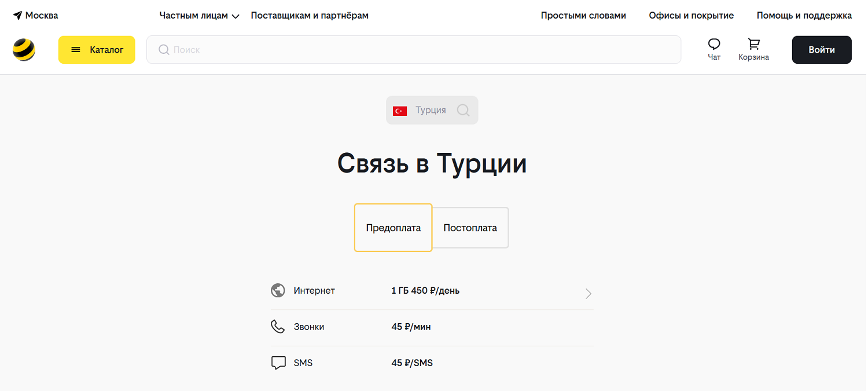
Task: Click the message bubble icon for SMS
Action: pyautogui.click(x=278, y=363)
